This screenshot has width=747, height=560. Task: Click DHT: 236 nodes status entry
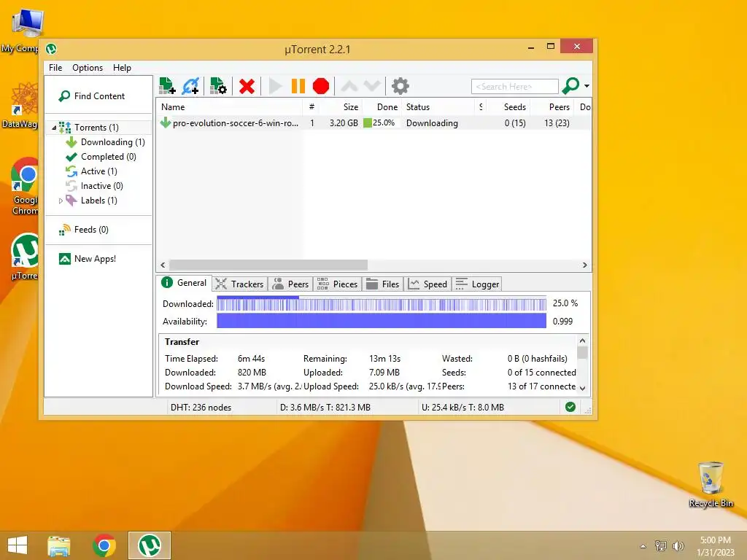[x=201, y=408]
